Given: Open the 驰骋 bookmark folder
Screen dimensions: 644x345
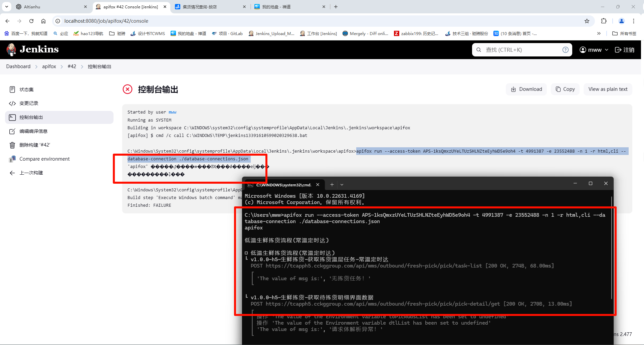Looking at the screenshot, I should 117,33.
